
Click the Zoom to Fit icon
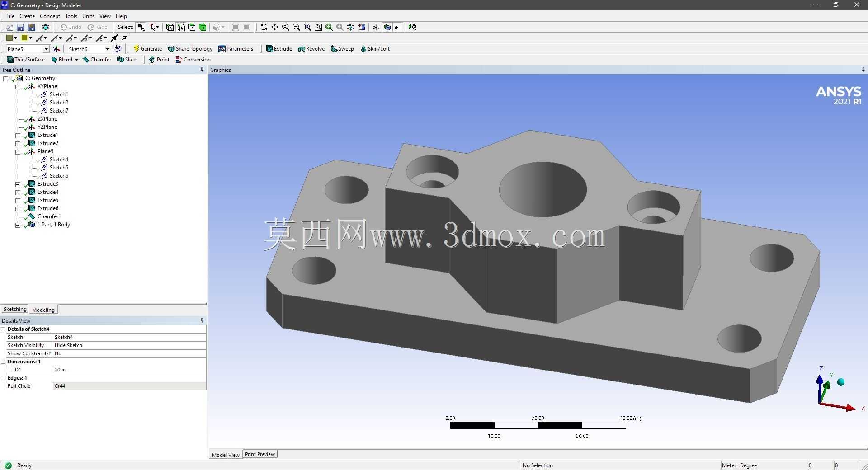(307, 27)
